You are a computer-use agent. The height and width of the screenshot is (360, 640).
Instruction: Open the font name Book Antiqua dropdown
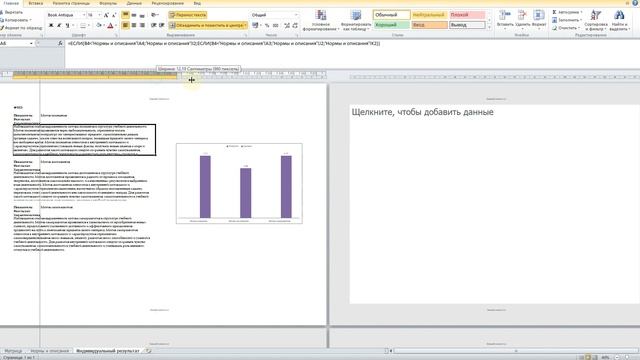[x=84, y=15]
